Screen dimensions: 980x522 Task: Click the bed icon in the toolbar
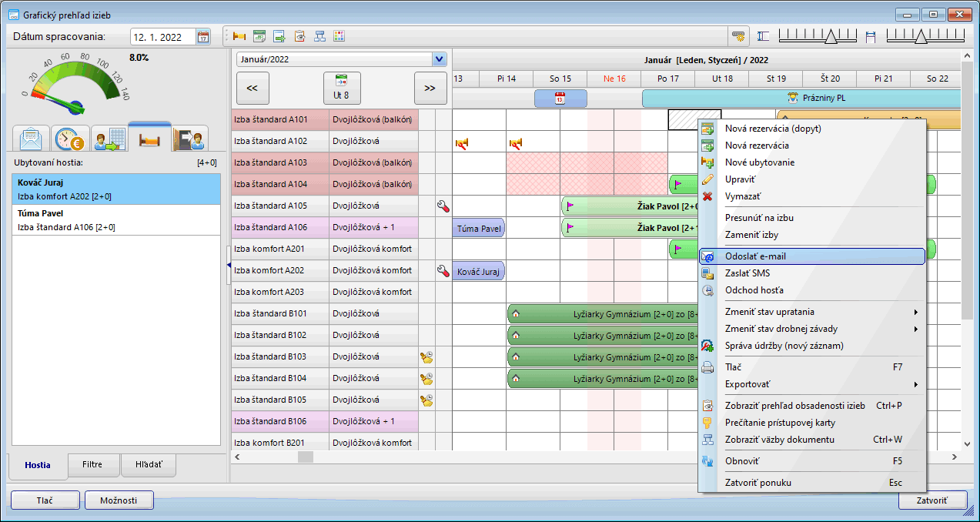click(x=239, y=36)
